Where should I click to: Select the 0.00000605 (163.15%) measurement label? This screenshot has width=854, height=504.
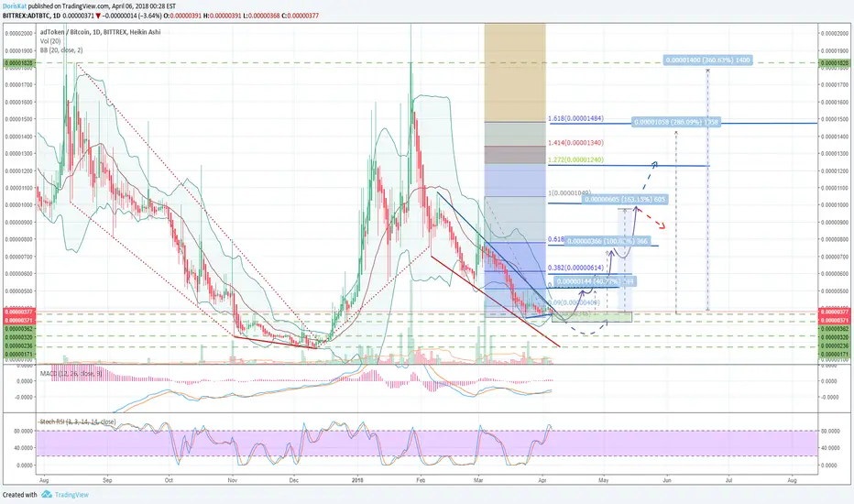(x=625, y=200)
